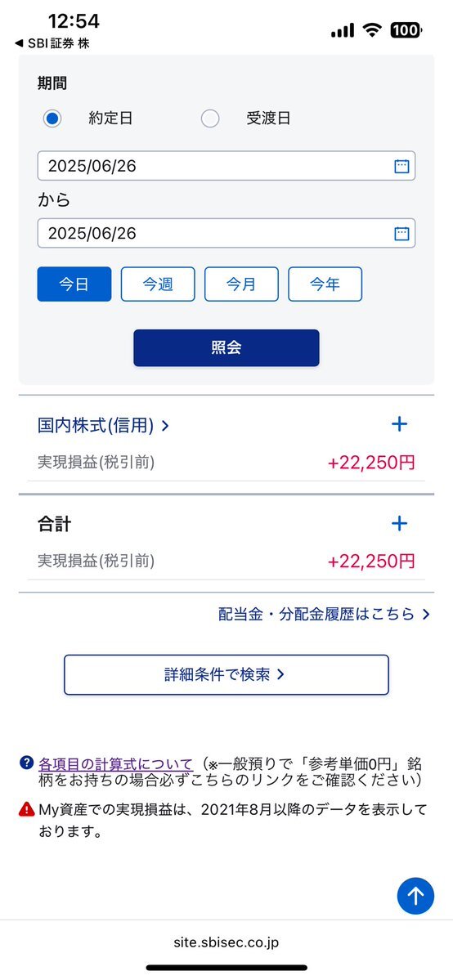Image resolution: width=453 pixels, height=980 pixels.
Task: Choose the 今年 period button
Action: tap(325, 284)
